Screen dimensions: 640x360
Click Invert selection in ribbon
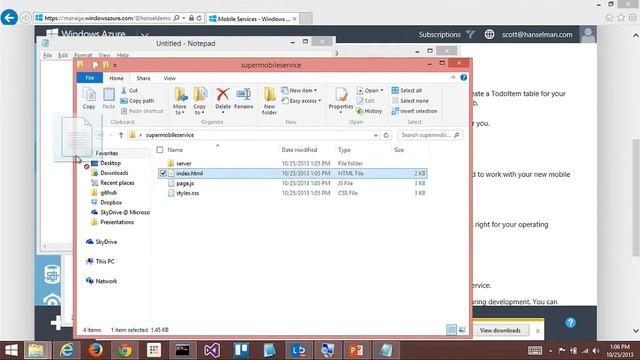(414, 111)
